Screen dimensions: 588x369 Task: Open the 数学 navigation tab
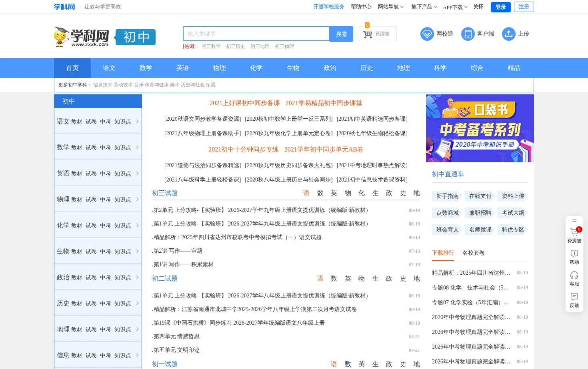click(x=146, y=68)
